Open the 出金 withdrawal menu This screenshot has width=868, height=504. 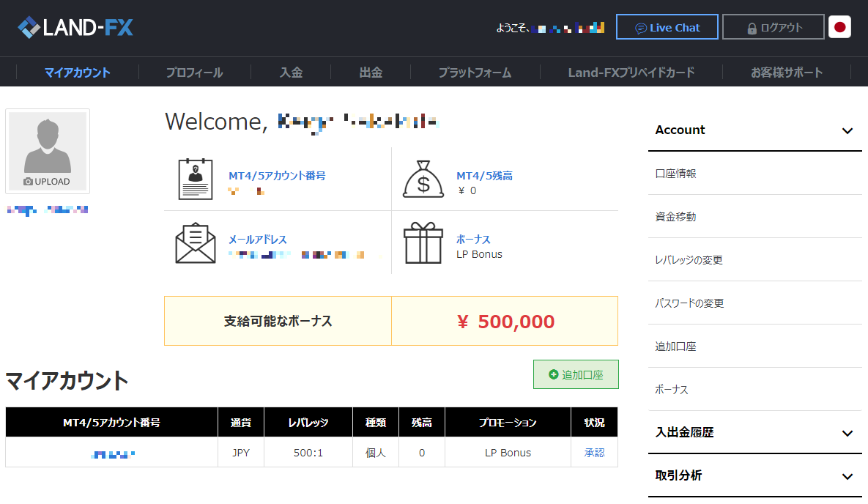[x=371, y=73]
